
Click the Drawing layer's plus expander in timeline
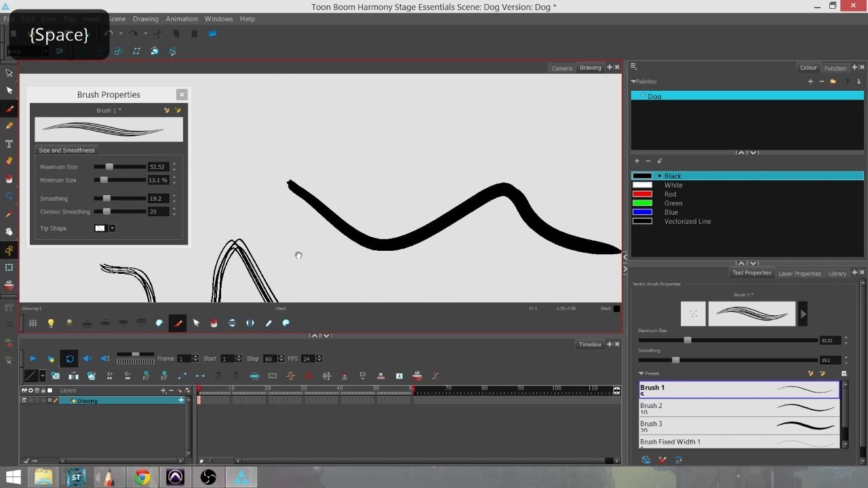click(181, 401)
